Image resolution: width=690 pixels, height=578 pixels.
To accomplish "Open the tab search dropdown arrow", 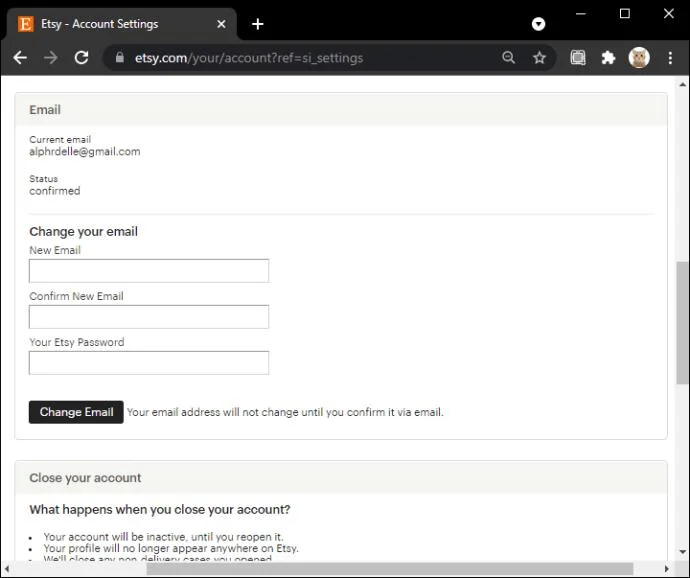I will click(538, 24).
